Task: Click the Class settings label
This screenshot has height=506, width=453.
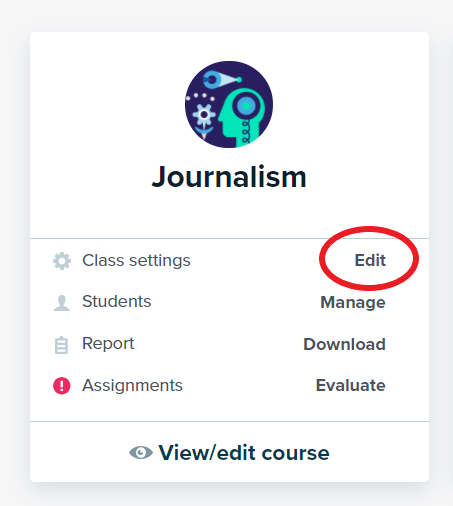Action: click(136, 260)
